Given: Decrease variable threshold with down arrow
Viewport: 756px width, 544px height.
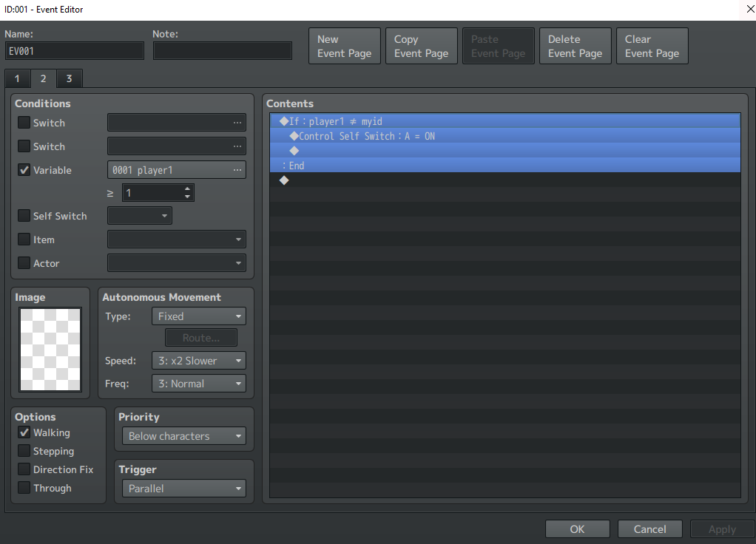Looking at the screenshot, I should coord(188,197).
